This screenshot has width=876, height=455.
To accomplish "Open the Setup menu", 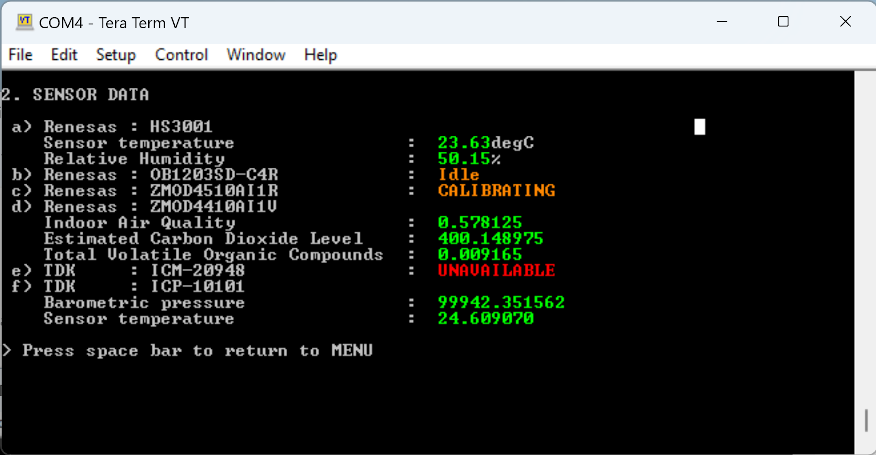I will click(116, 55).
